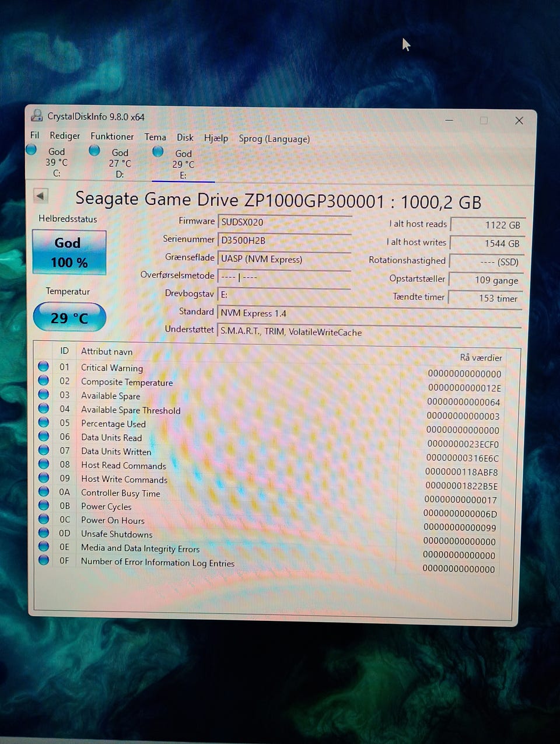Click the God 100 % health status button
Screen dimensions: 560x744
pos(69,252)
